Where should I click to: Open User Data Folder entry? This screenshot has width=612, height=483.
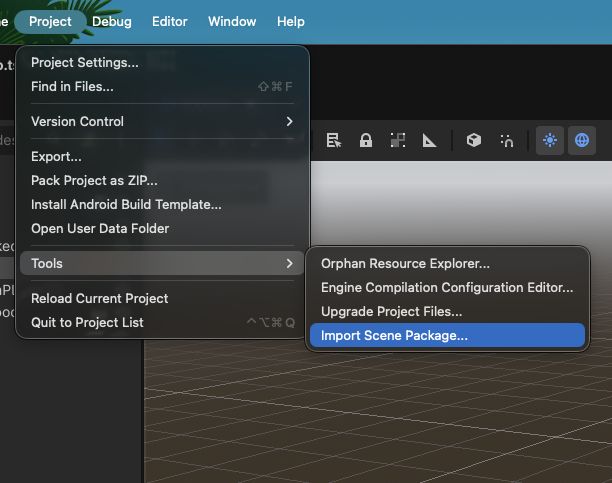(162, 228)
